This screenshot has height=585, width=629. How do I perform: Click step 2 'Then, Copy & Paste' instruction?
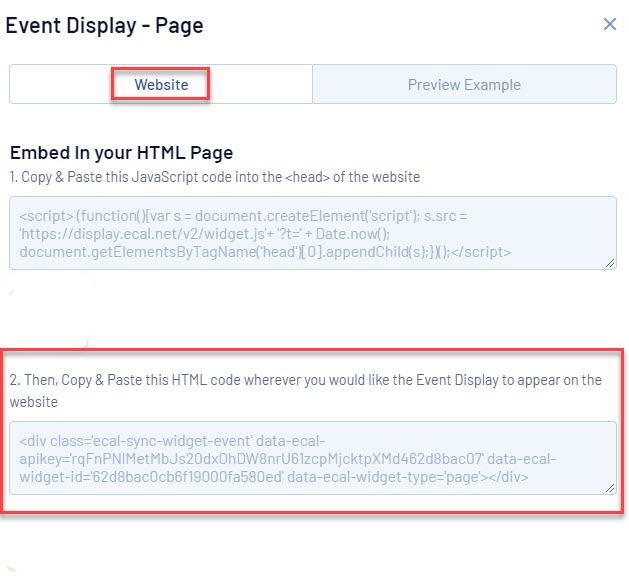tap(306, 390)
